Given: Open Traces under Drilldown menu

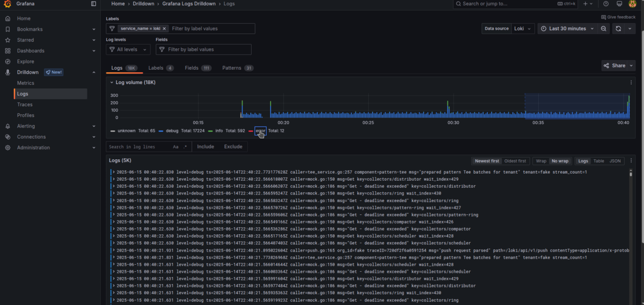Looking at the screenshot, I should [25, 105].
